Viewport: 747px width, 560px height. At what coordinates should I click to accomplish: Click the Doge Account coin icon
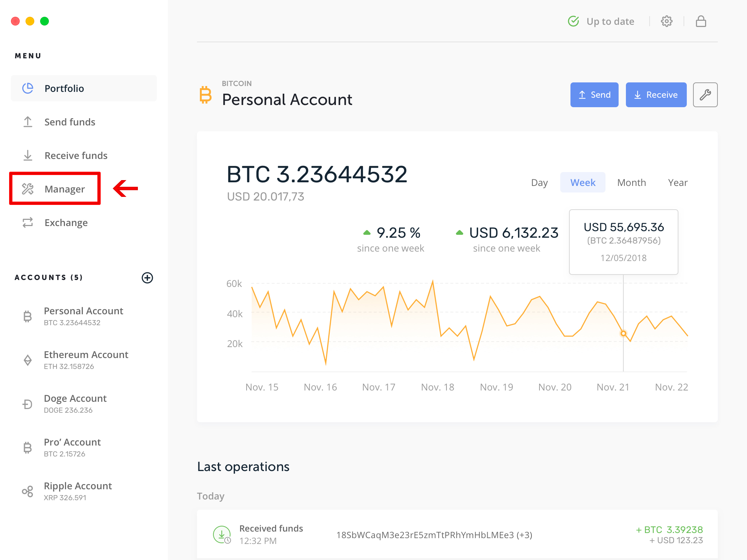pyautogui.click(x=28, y=404)
